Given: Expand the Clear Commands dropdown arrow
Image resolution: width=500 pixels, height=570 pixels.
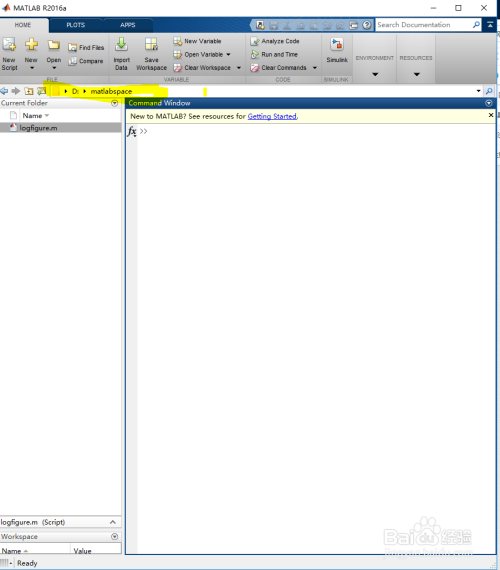Looking at the screenshot, I should [315, 68].
